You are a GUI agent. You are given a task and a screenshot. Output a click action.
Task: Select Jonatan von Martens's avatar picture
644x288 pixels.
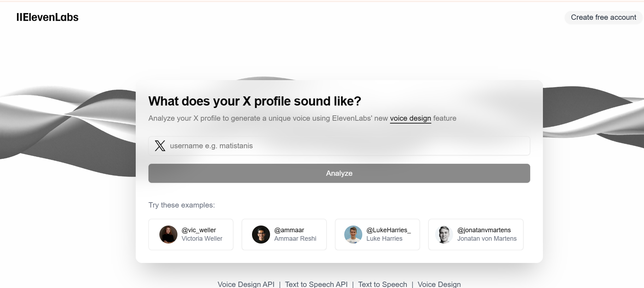tap(444, 234)
